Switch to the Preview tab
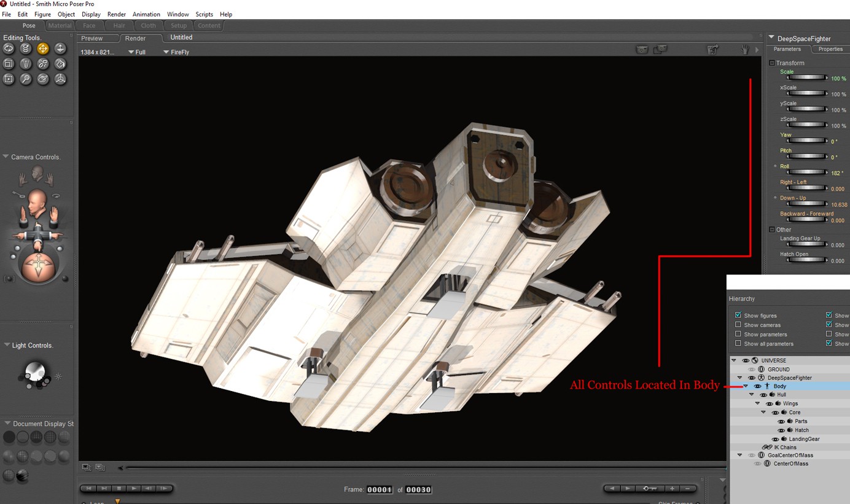This screenshot has width=850, height=504. click(92, 38)
